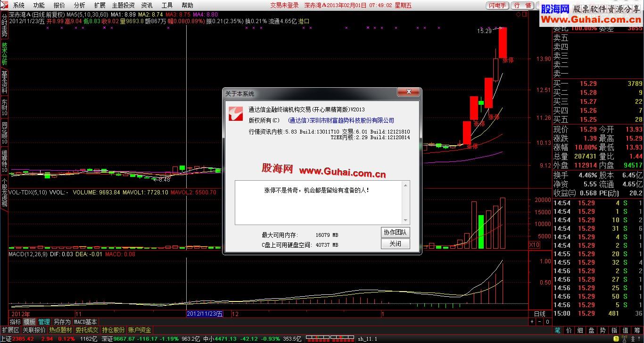Open the 系统 menu
This screenshot has width=644, height=343.
18,5
